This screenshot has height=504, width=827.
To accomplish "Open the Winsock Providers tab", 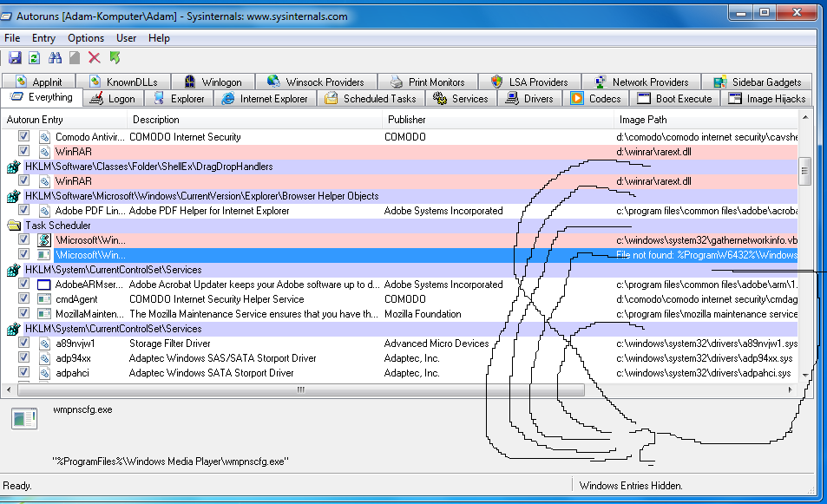I will (316, 82).
